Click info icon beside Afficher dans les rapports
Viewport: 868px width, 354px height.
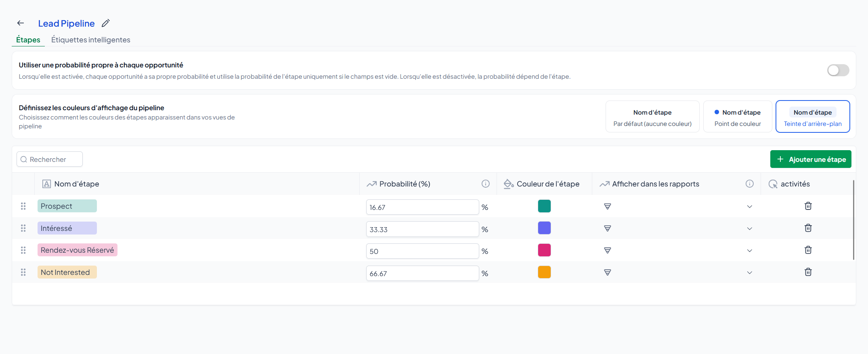pos(749,184)
